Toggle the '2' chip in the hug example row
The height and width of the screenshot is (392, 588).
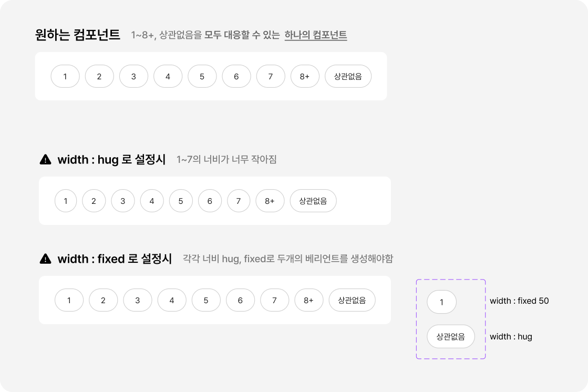(94, 201)
